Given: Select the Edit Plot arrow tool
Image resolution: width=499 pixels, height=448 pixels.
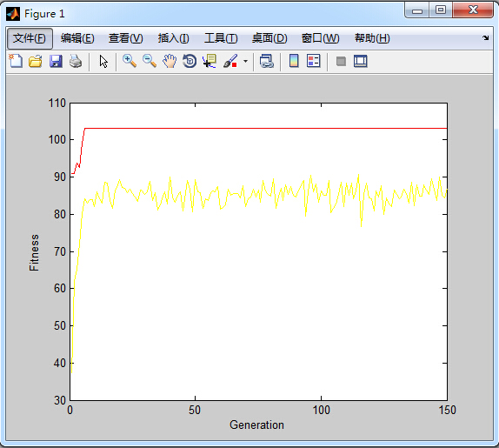Looking at the screenshot, I should coord(103,61).
